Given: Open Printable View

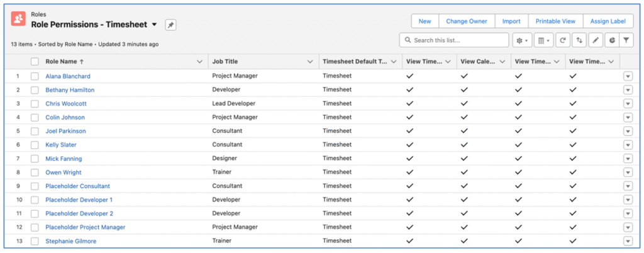Looking at the screenshot, I should tap(555, 21).
